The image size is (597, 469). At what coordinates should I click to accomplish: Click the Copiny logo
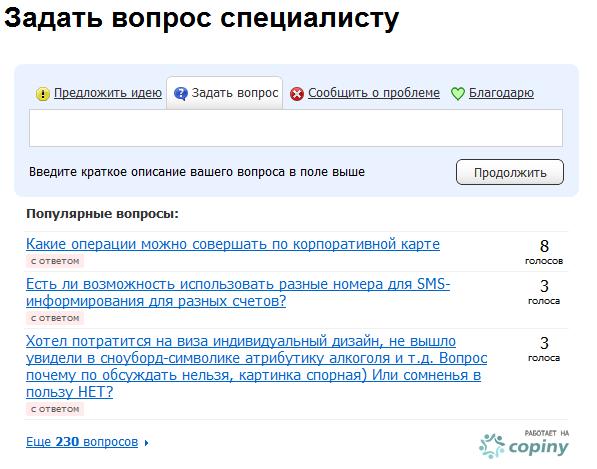pyautogui.click(x=524, y=444)
